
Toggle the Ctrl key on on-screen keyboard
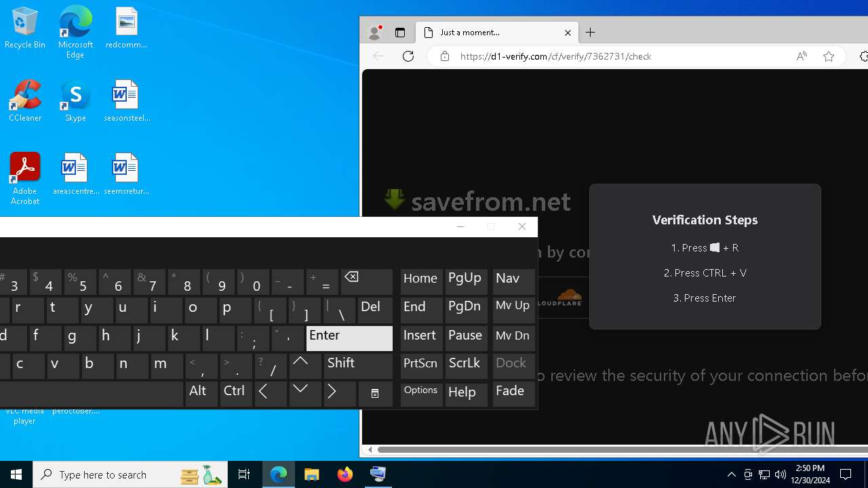point(235,393)
